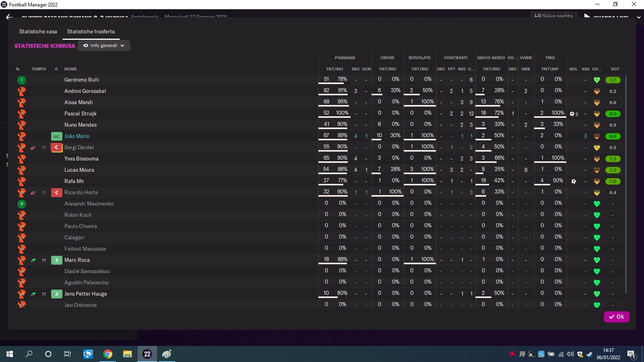Open File Explorer from the taskbar
The width and height of the screenshot is (644, 362).
click(127, 354)
